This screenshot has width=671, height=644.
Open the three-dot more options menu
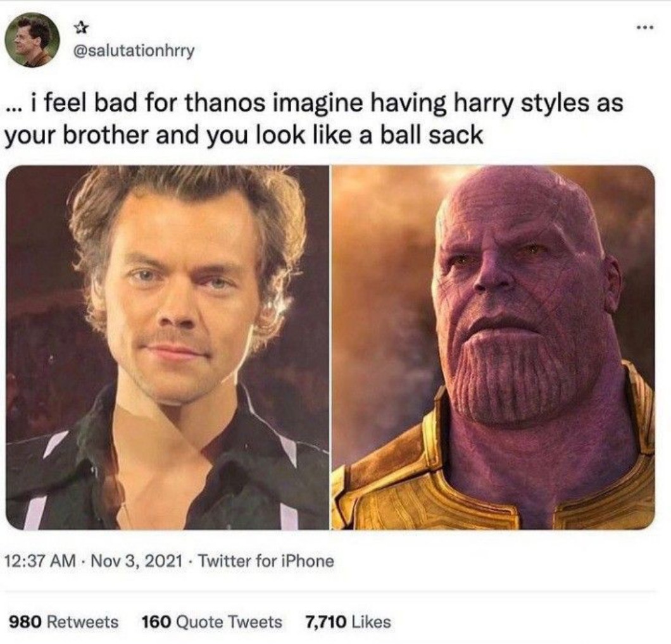pyautogui.click(x=646, y=30)
